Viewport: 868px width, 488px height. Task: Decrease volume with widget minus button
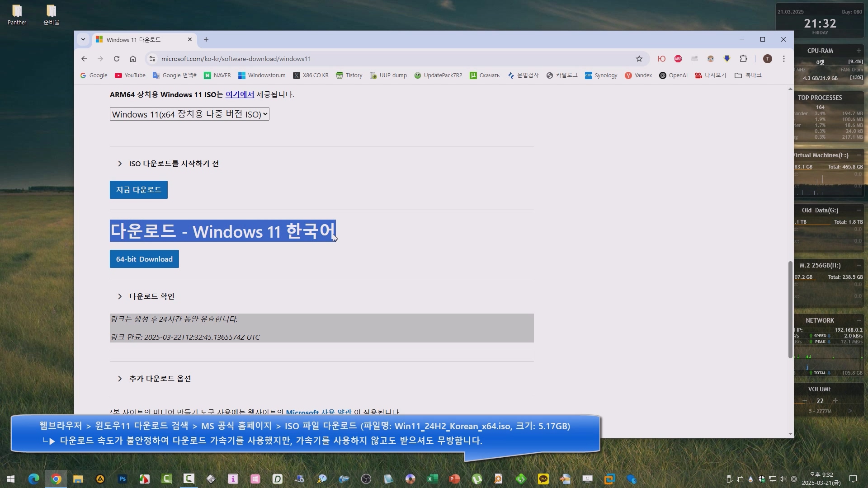[805, 401]
